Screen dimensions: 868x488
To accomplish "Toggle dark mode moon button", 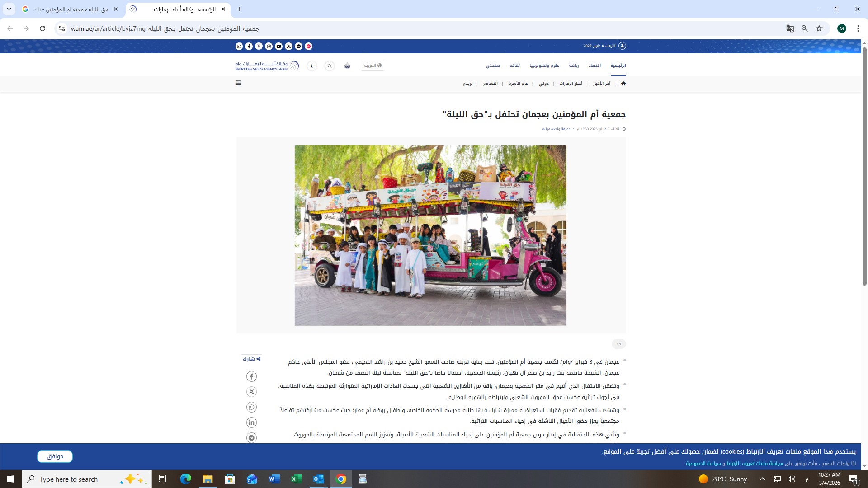I will (x=312, y=66).
